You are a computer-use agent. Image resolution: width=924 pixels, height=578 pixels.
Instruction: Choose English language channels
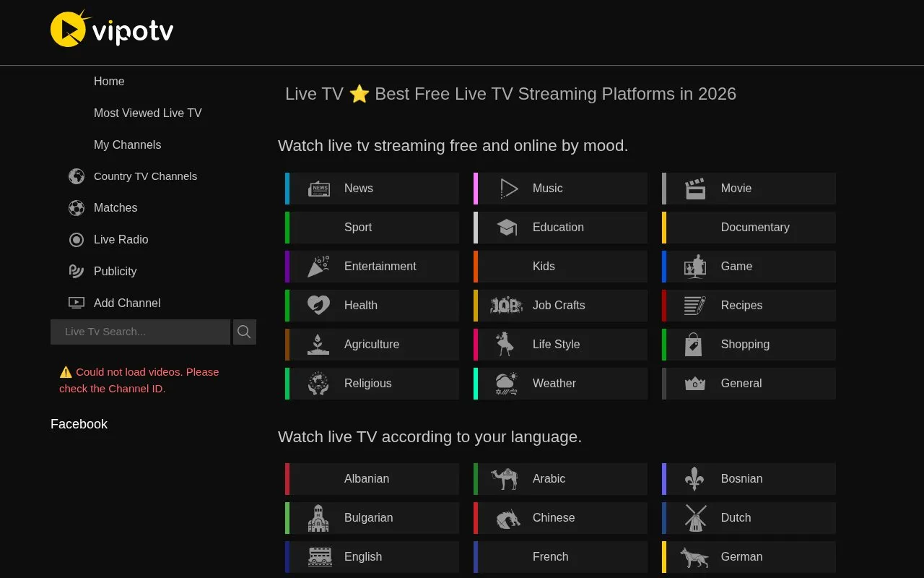point(372,557)
